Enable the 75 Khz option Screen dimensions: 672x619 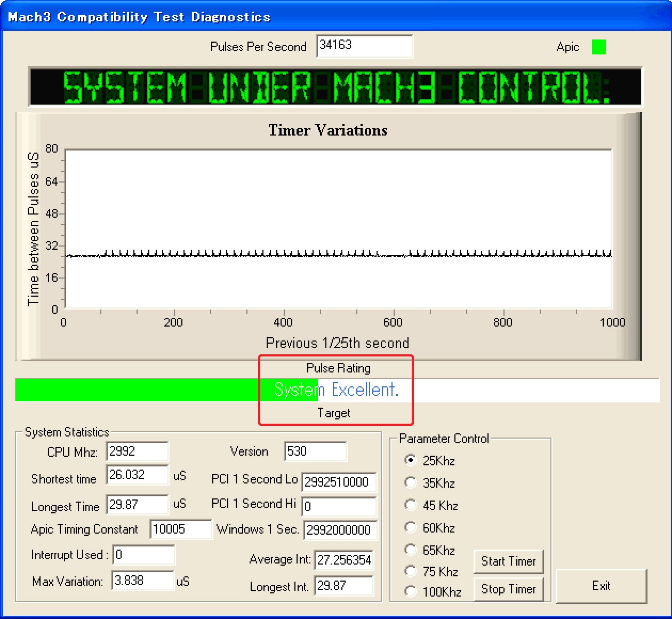(410, 571)
